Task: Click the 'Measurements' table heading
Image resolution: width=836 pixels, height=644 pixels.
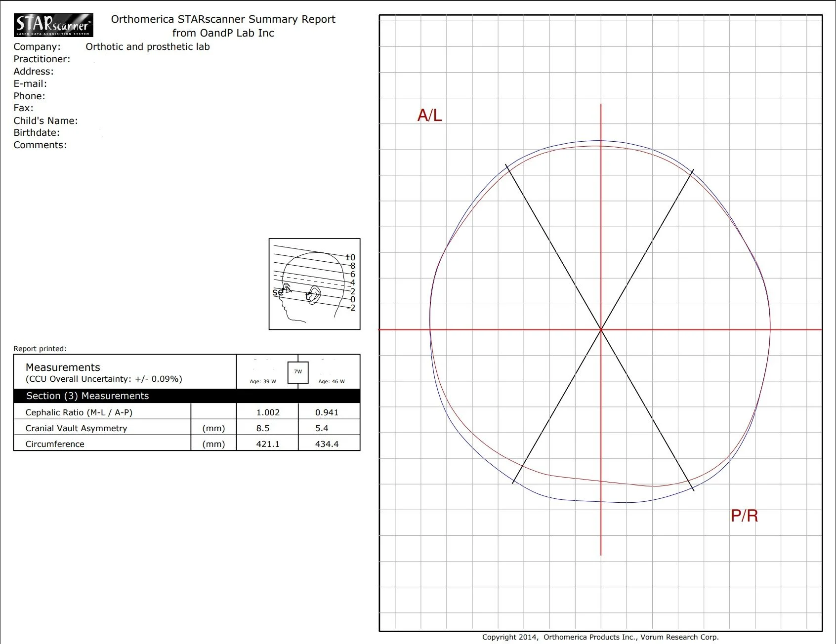Action: (63, 367)
